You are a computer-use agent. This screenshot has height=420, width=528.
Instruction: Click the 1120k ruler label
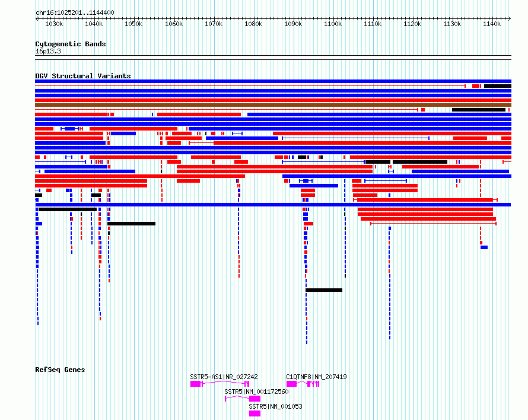pos(412,24)
